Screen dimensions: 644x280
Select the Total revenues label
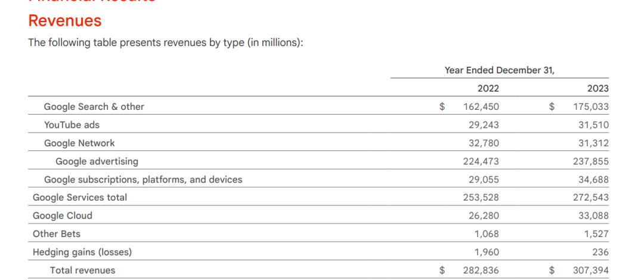click(82, 270)
